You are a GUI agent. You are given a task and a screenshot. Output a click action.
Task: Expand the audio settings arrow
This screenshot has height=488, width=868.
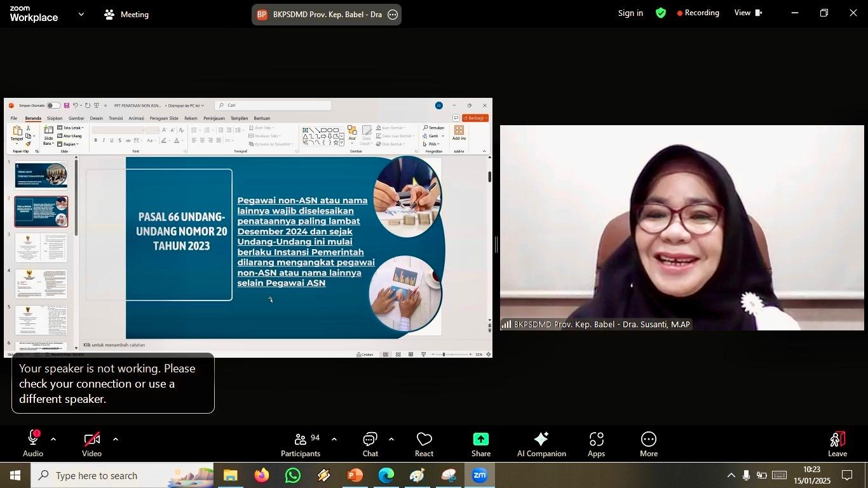point(53,439)
